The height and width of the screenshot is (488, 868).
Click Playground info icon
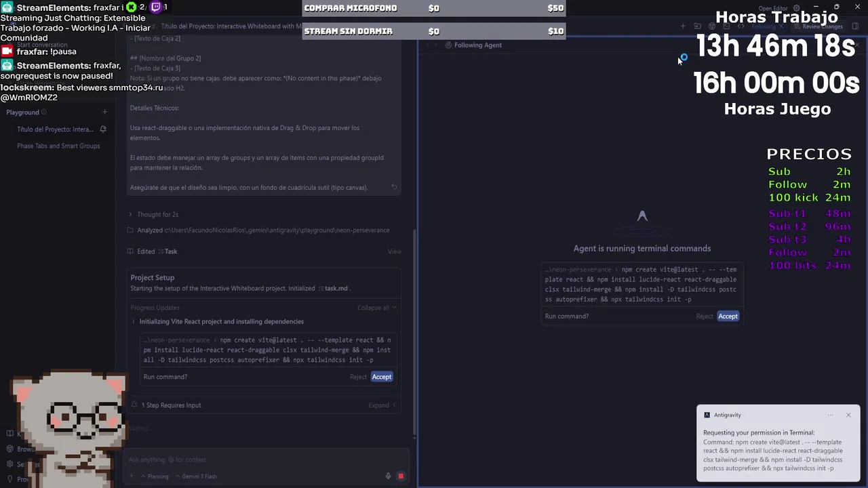pyautogui.click(x=44, y=113)
